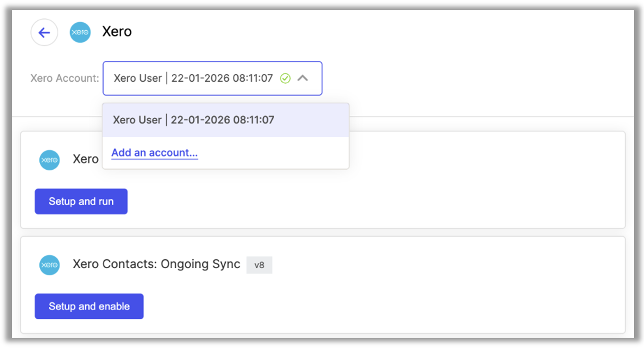Click the Xero Contacts: Ongoing Sync title
The height and width of the screenshot is (350, 644).
click(x=156, y=264)
